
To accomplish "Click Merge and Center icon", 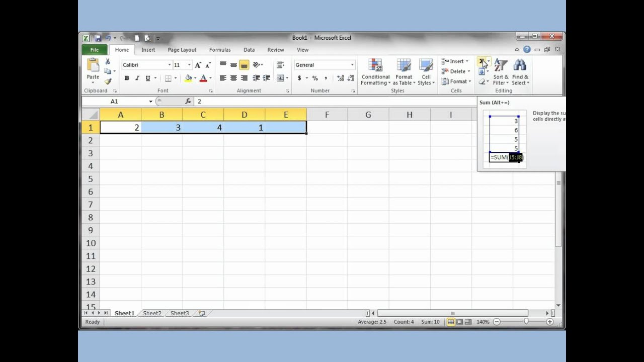I will [x=280, y=78].
